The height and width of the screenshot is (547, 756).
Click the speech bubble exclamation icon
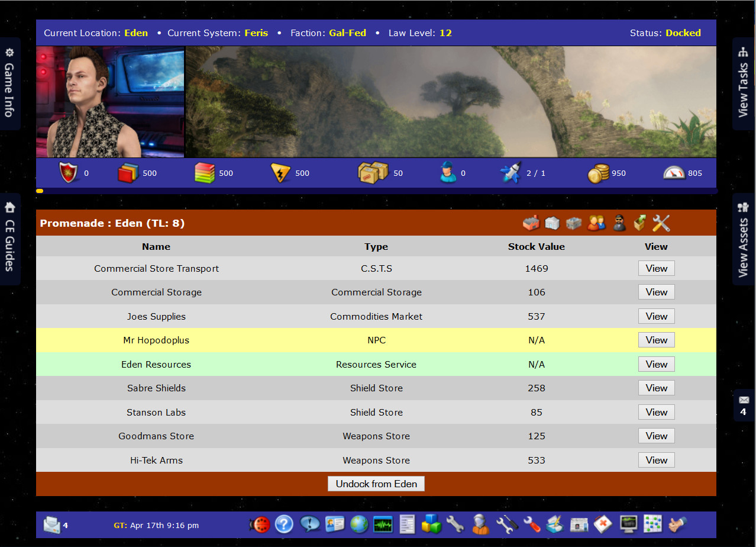(310, 524)
